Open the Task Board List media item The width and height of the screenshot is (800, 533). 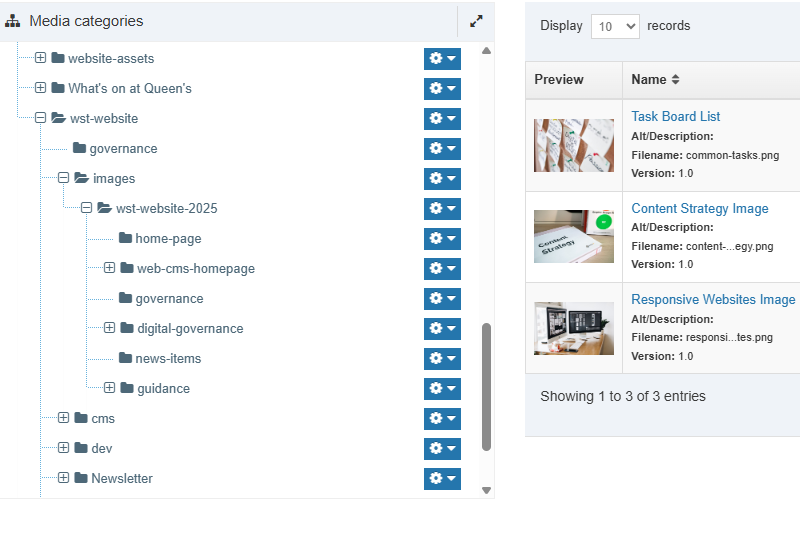pyautogui.click(x=675, y=117)
